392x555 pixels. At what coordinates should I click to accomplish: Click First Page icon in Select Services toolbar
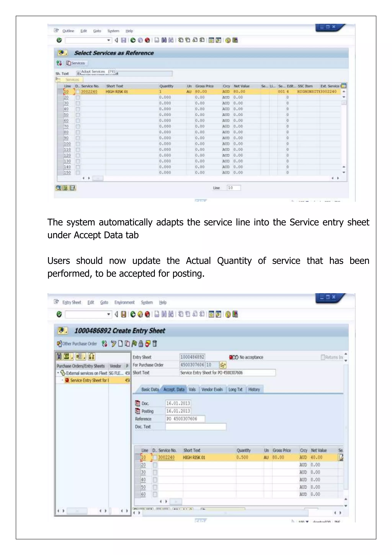180,40
